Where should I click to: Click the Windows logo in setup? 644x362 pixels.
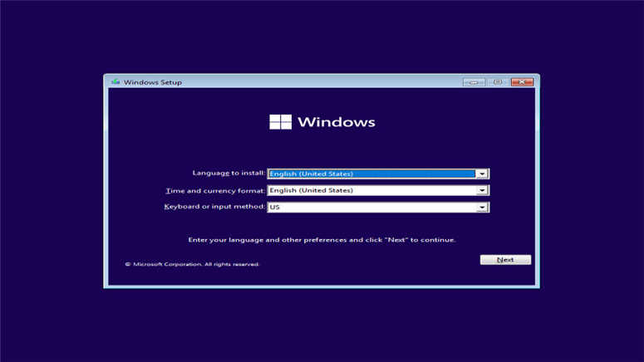click(x=281, y=122)
